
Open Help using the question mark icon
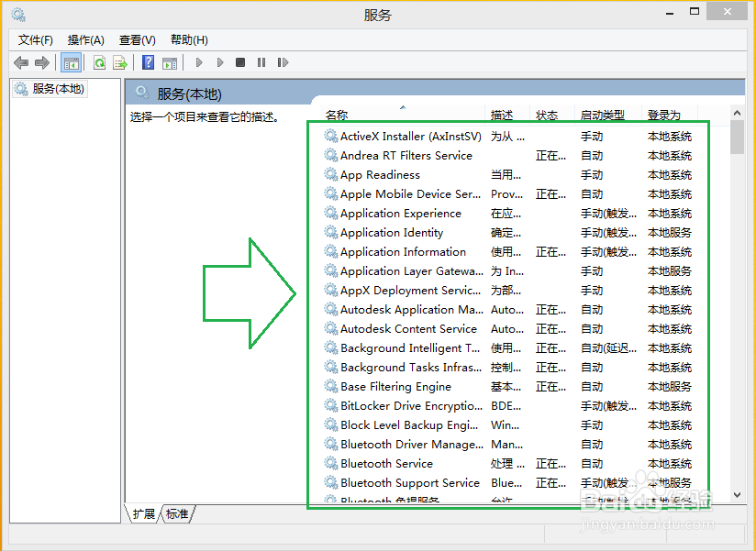point(148,62)
